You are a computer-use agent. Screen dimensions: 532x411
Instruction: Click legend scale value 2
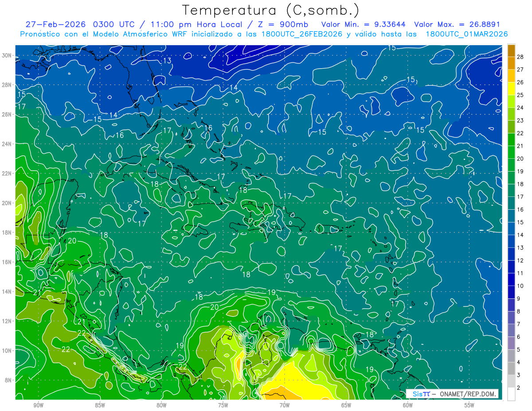click(519, 388)
